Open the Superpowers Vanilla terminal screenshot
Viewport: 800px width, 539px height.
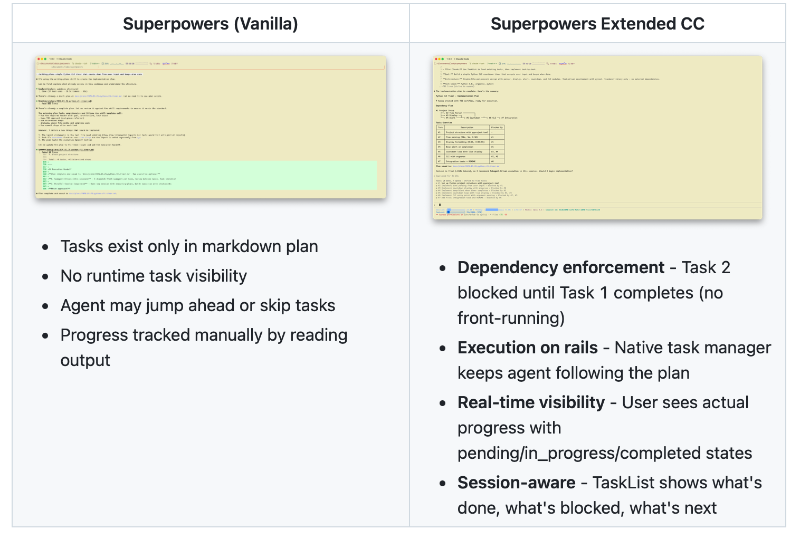pos(210,127)
